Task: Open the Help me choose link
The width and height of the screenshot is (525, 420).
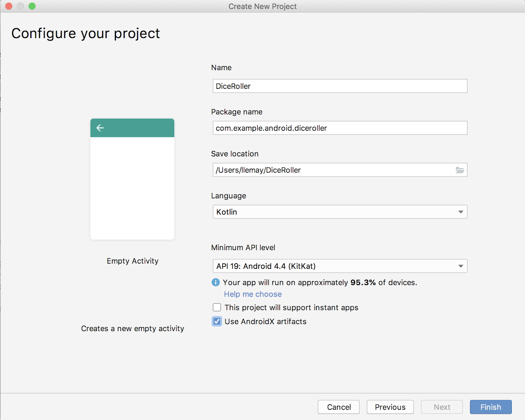Action: (253, 294)
